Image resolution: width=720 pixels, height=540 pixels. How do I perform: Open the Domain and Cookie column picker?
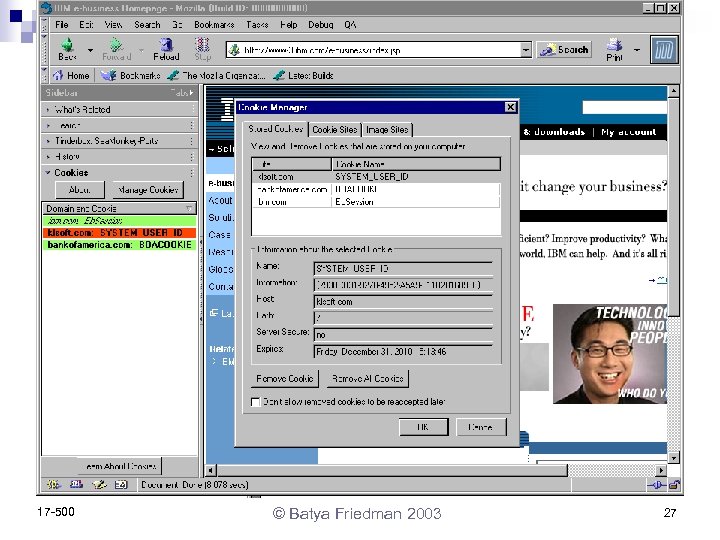[x=189, y=208]
